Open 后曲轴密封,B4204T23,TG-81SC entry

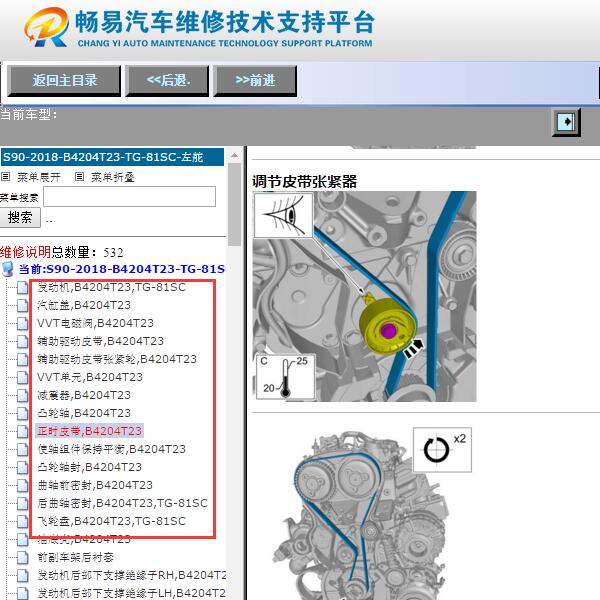tap(122, 503)
